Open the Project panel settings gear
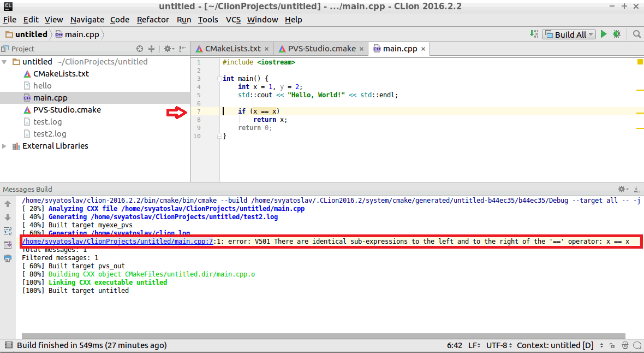The height and width of the screenshot is (353, 644). pyautogui.click(x=169, y=49)
